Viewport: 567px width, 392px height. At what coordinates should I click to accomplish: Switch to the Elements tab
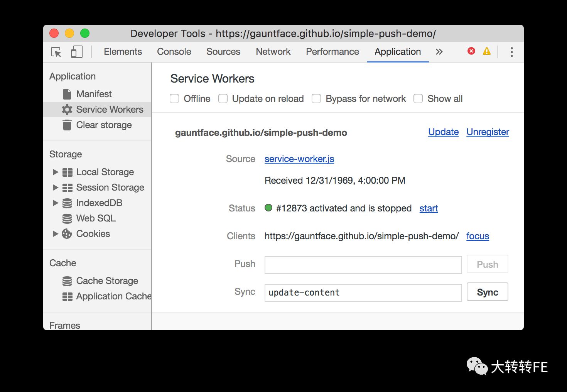coord(123,52)
